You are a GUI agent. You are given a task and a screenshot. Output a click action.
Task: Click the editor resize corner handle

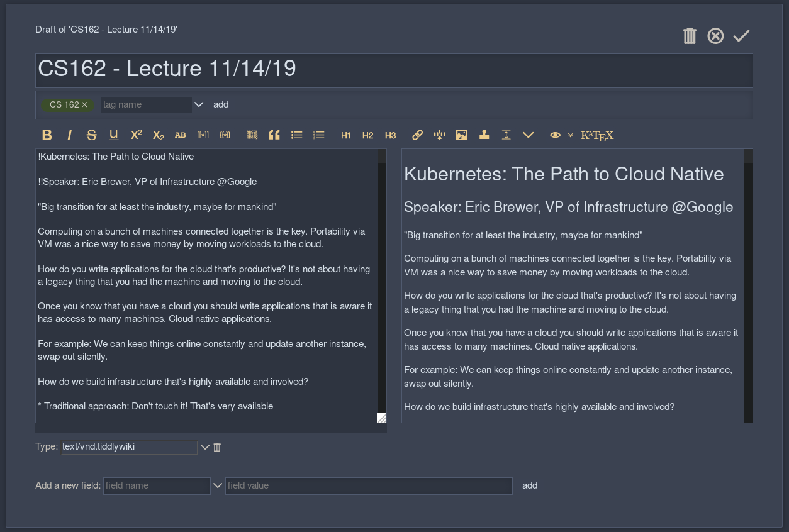click(382, 418)
